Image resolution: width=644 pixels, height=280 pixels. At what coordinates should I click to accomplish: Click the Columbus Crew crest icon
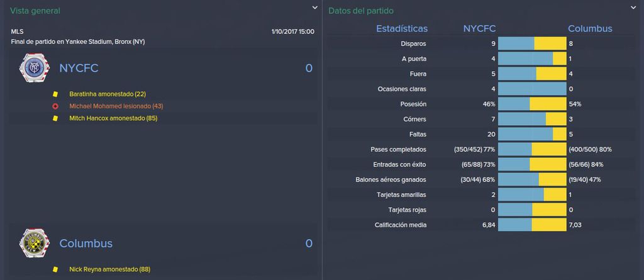point(35,244)
